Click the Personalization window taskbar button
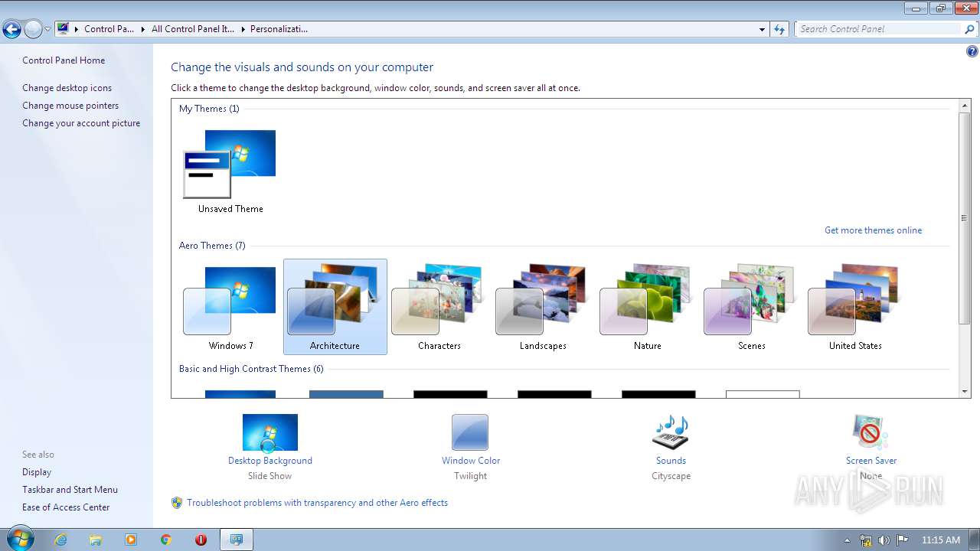The width and height of the screenshot is (980, 551). pos(237,540)
